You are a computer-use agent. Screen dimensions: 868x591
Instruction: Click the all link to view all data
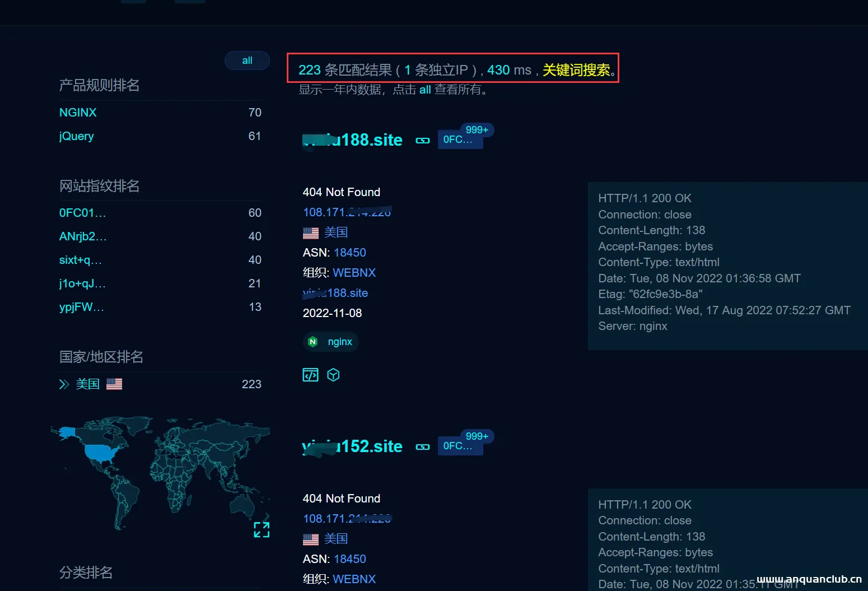tap(425, 90)
